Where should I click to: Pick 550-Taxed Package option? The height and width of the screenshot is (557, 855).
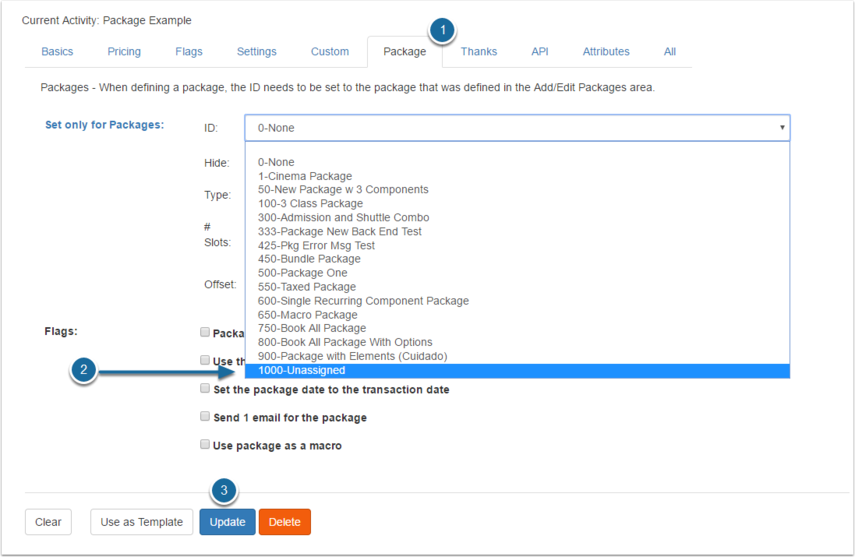(x=517, y=287)
